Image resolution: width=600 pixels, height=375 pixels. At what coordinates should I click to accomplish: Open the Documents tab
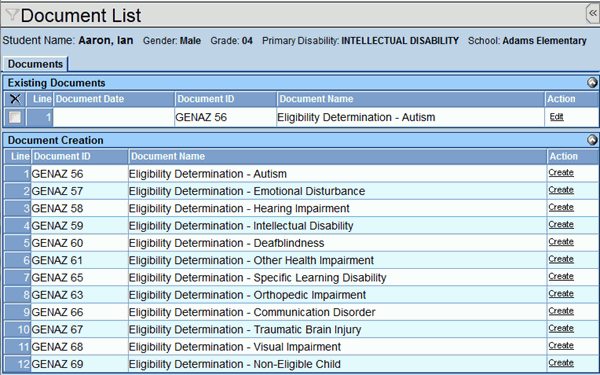tap(35, 64)
